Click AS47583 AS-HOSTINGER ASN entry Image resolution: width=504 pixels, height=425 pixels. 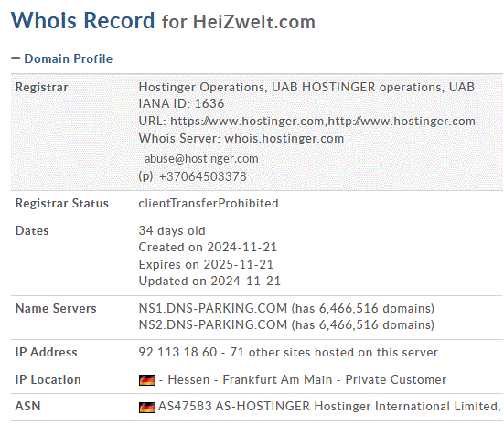pos(329,407)
